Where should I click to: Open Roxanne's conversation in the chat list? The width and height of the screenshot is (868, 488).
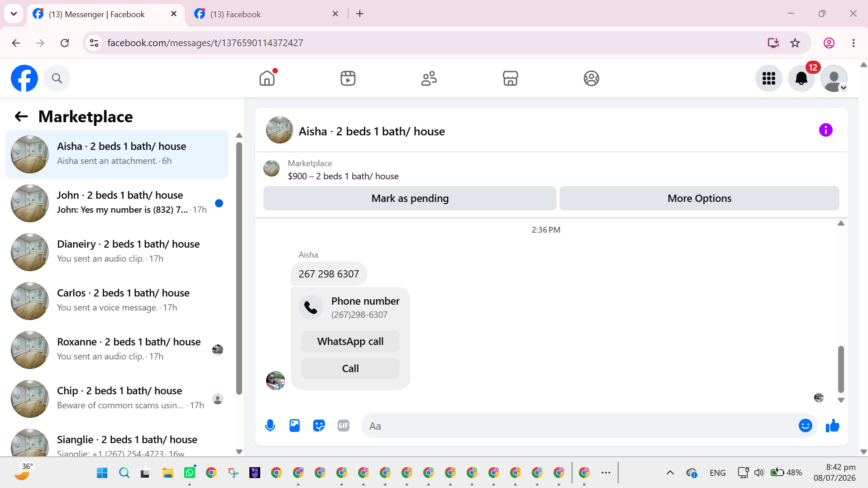[x=117, y=350]
